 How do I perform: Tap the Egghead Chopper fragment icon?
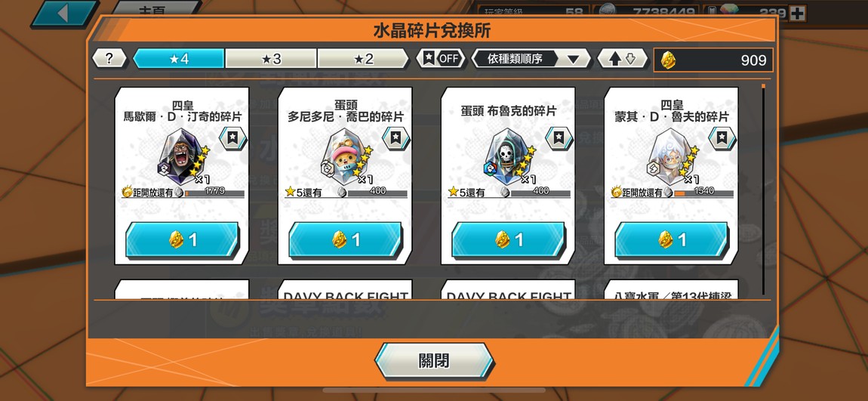[345, 156]
